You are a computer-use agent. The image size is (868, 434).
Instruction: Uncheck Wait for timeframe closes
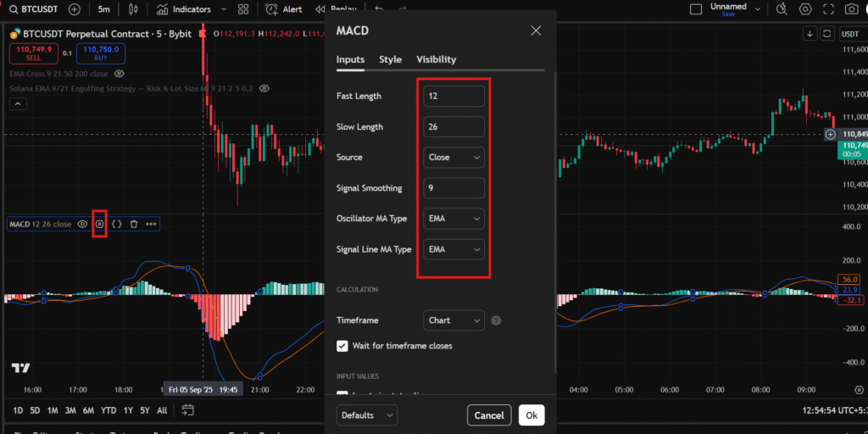pos(342,346)
